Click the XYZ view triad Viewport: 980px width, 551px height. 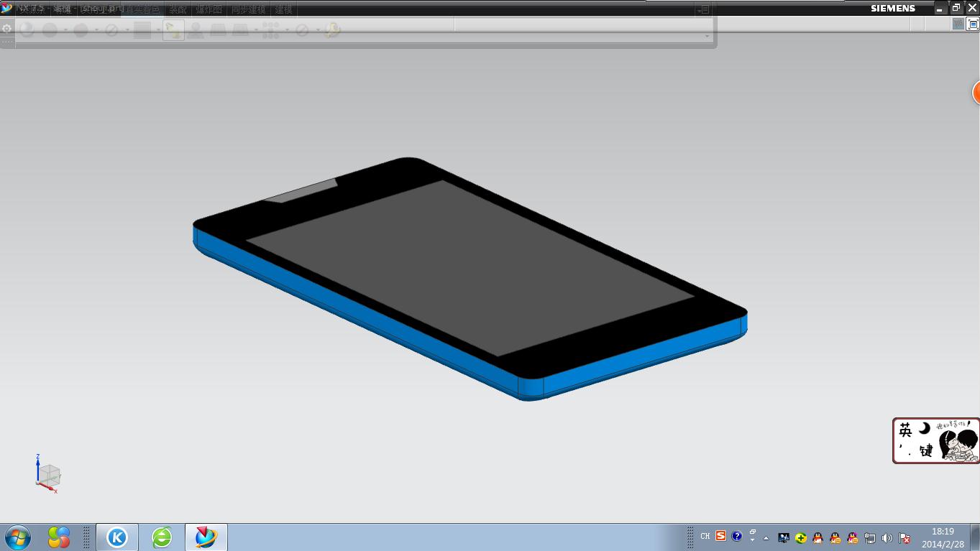click(x=47, y=474)
